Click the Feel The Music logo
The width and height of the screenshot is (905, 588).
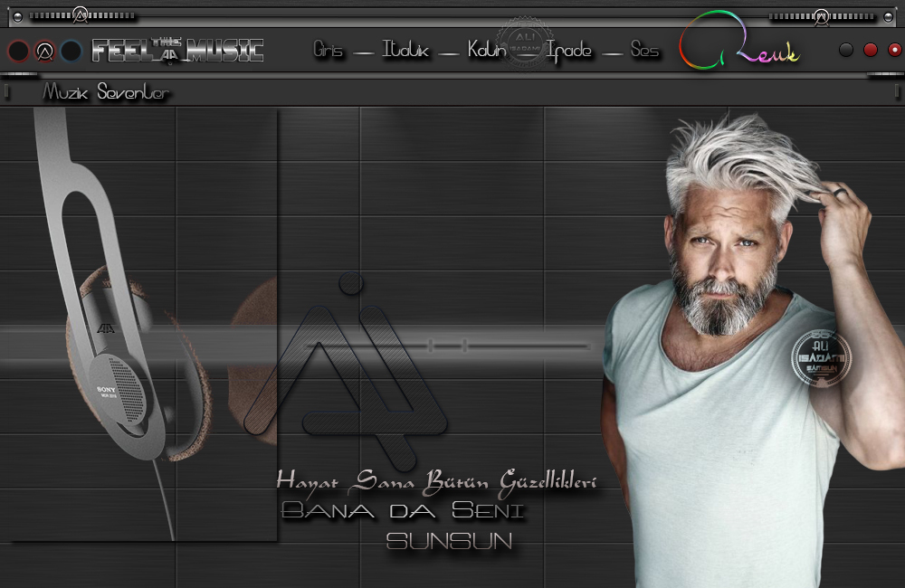point(177,50)
